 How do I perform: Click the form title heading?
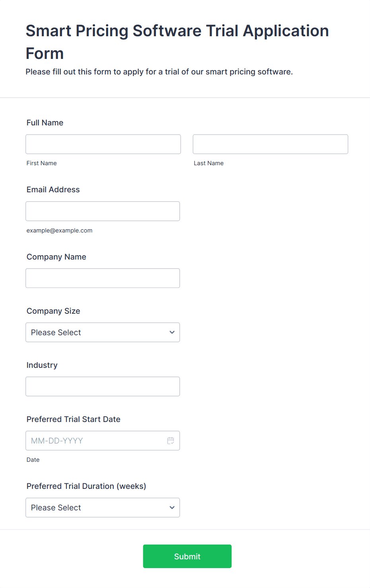pos(177,42)
